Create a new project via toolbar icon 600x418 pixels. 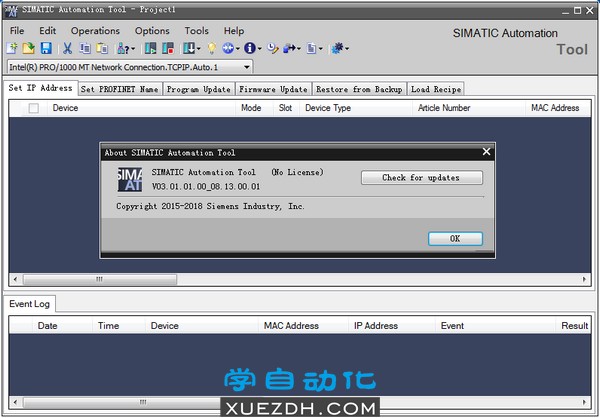11,48
